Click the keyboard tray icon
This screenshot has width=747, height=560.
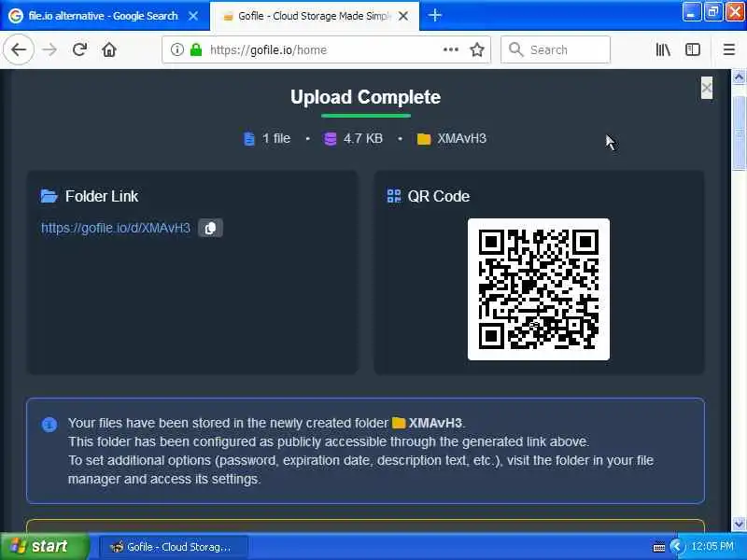pos(659,547)
